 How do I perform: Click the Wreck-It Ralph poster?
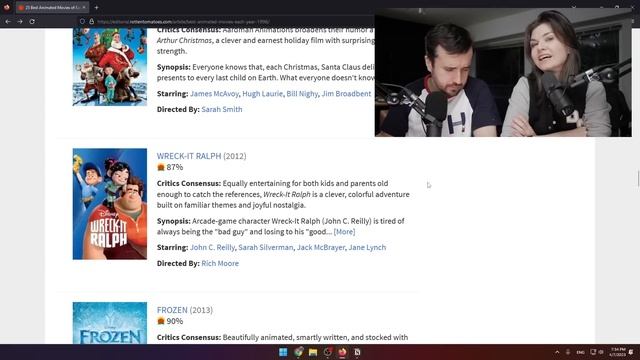(x=110, y=204)
